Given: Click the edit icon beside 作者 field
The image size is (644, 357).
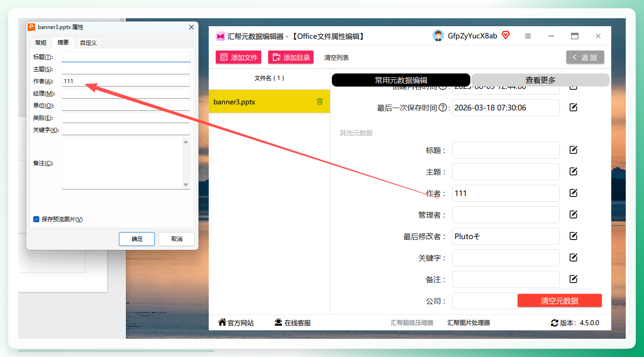Looking at the screenshot, I should click(x=573, y=193).
